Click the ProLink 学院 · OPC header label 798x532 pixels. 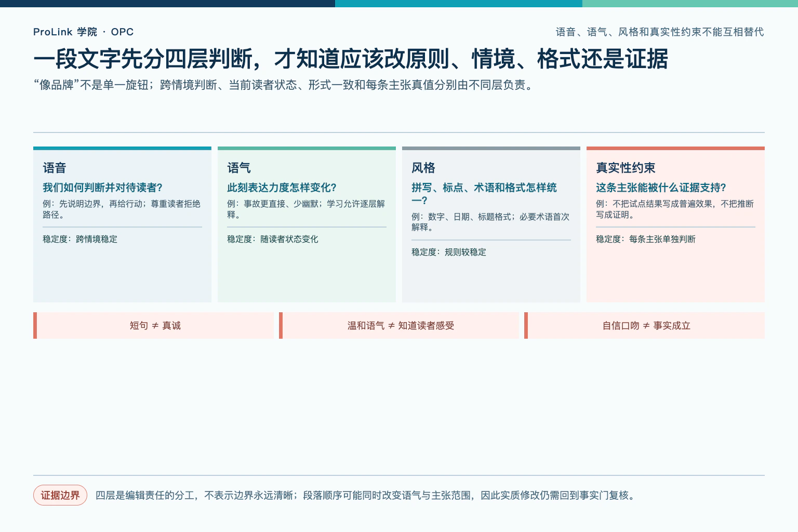83,32
